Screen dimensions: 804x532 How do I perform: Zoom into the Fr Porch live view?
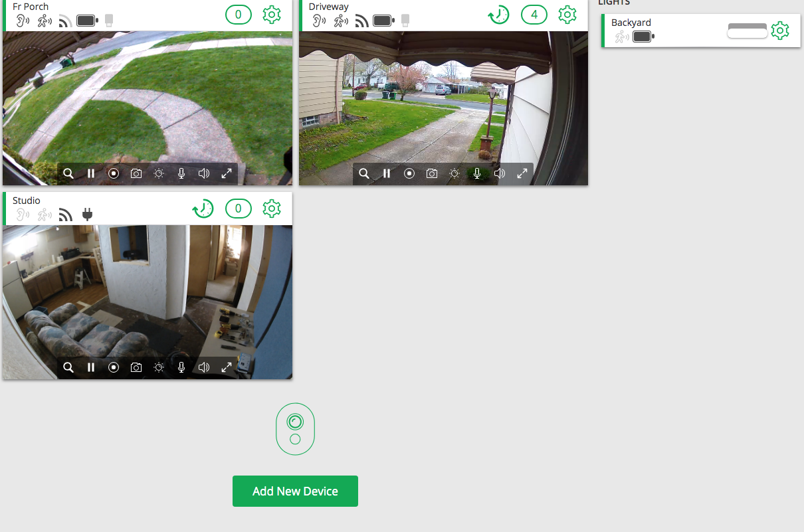(68, 173)
